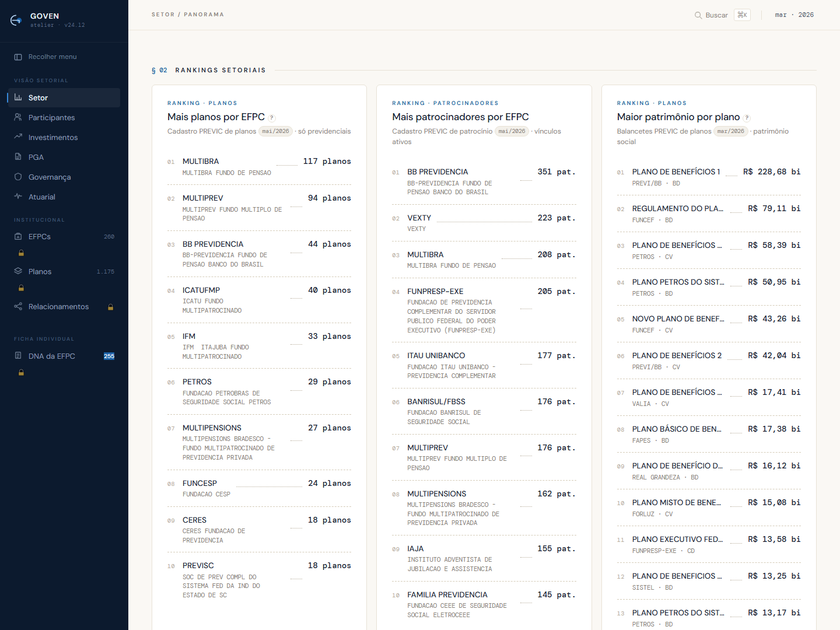Open the 'PLANO BÁSICO DE BEN…' row
Image resolution: width=840 pixels, height=630 pixels.
click(x=709, y=434)
